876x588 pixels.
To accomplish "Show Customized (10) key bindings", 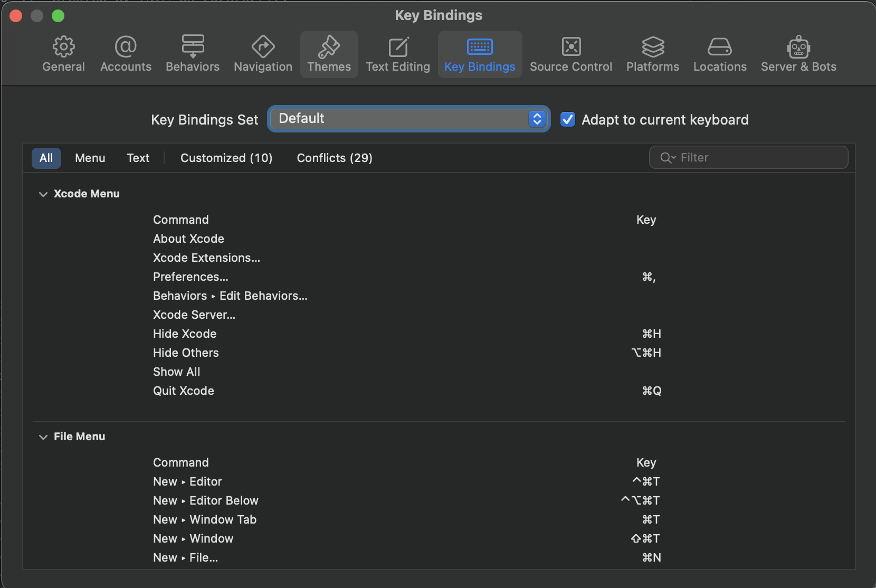I will (226, 158).
